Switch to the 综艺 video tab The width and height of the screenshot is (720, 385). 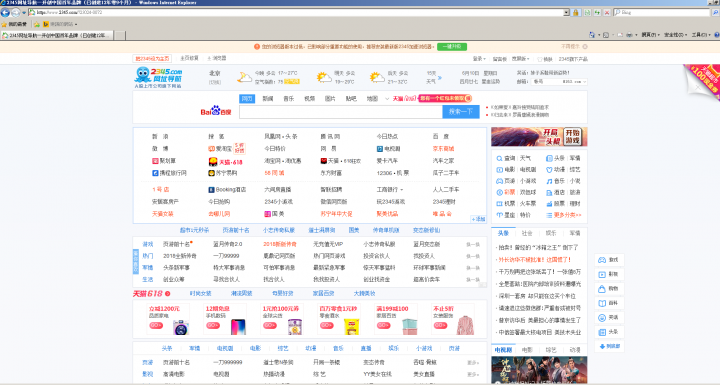coord(551,350)
